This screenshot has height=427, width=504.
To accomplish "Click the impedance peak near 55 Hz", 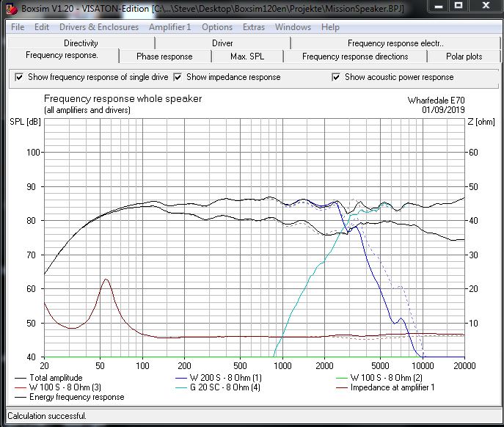I will 106,280.
